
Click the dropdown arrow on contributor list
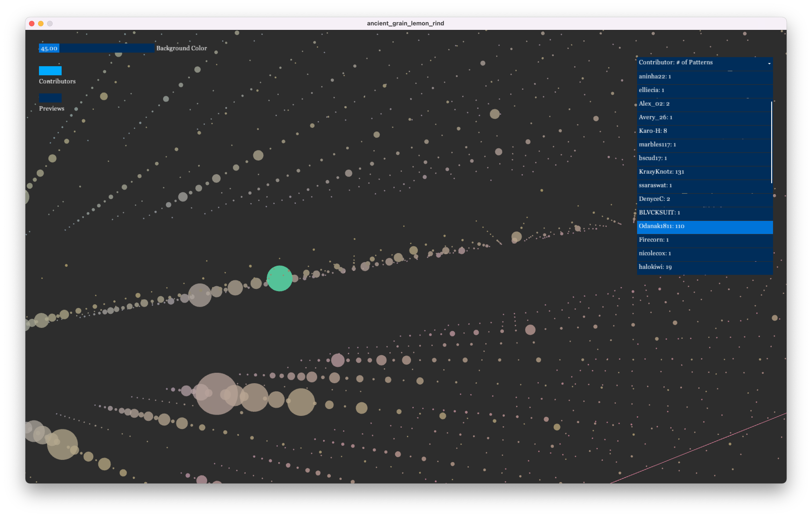pyautogui.click(x=769, y=63)
